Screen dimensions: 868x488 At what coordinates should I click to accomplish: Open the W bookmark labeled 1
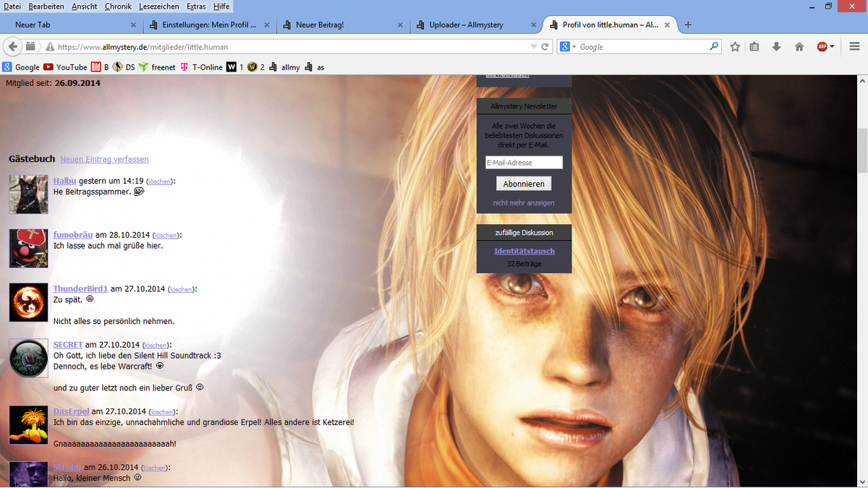[x=234, y=67]
